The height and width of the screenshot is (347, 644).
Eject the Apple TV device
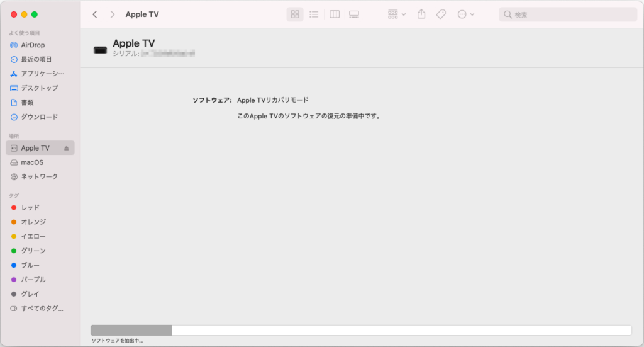click(67, 148)
